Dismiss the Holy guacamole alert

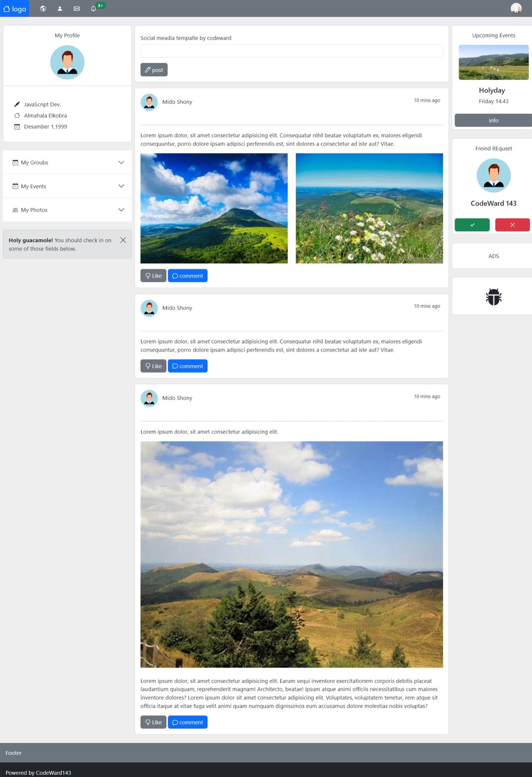123,240
